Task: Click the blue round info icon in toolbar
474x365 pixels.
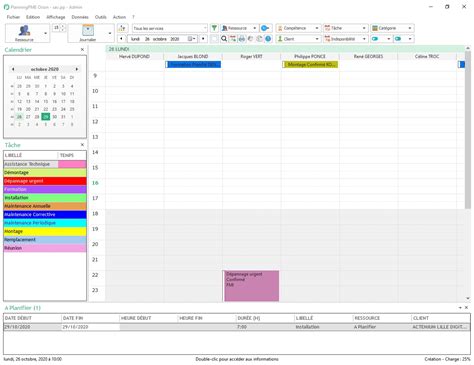Action: coord(268,39)
